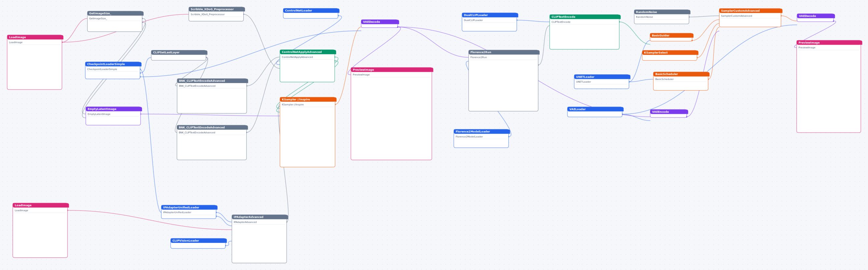Select the LoadImage node feeding GetImageSize_
The height and width of the screenshot is (270, 868).
tap(35, 62)
